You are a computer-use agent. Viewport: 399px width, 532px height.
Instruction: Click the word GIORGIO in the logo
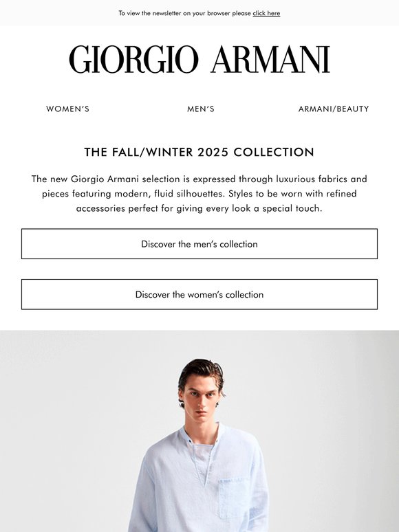[133, 59]
